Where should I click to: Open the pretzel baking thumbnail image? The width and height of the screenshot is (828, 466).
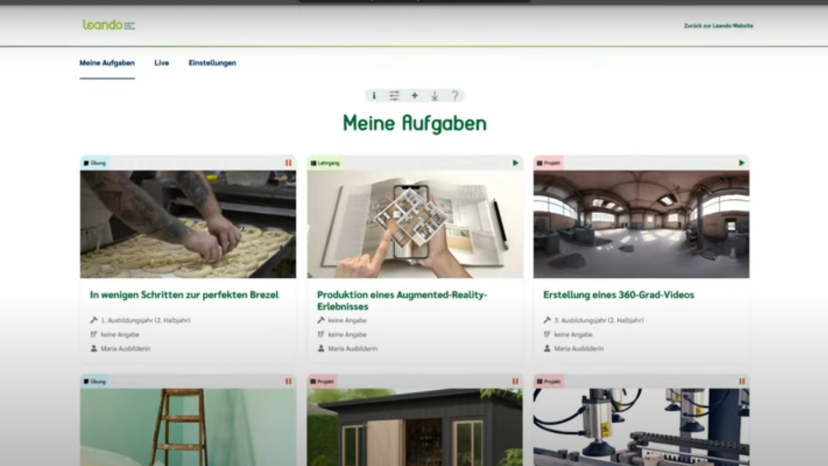188,224
